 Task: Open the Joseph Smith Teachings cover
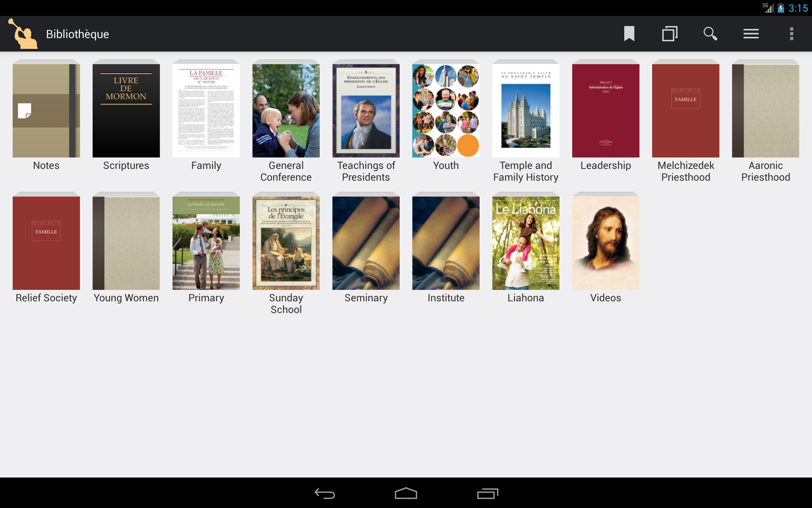click(366, 110)
